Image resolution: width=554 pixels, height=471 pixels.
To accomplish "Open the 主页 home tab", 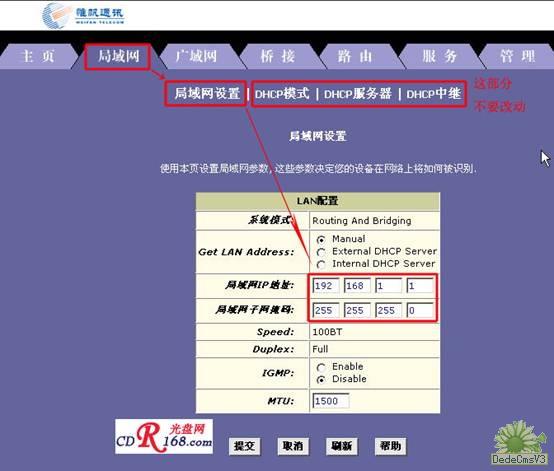I will (38, 56).
